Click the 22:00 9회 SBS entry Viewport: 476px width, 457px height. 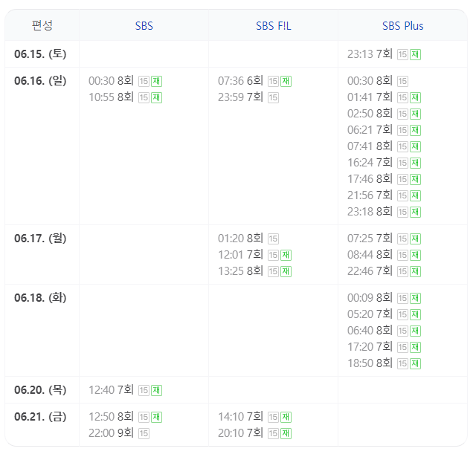[x=111, y=433]
